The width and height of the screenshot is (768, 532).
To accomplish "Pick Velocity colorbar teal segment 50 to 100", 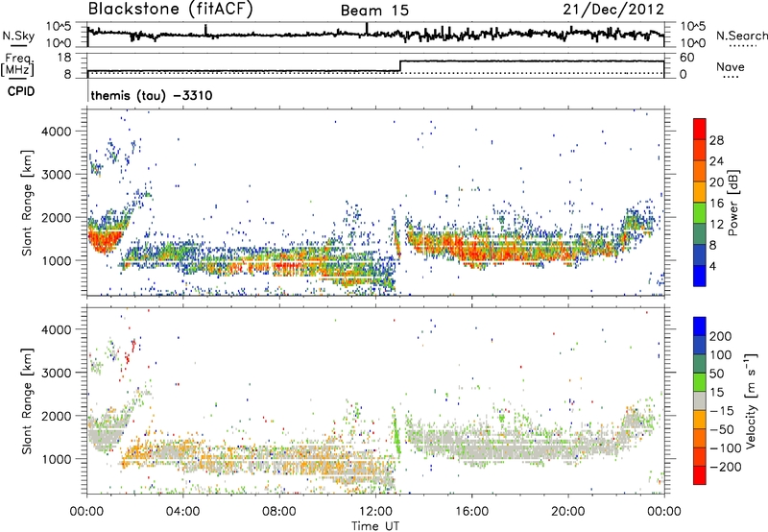I will [x=700, y=364].
